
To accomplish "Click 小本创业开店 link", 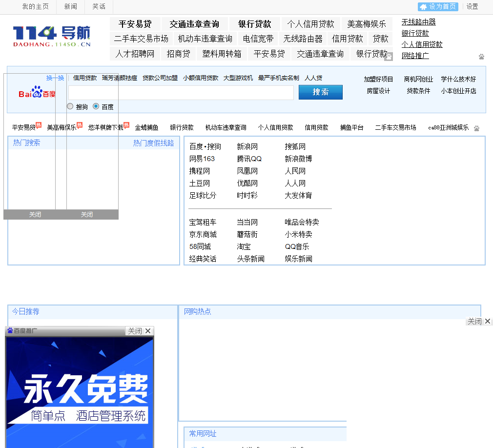I will point(458,91).
